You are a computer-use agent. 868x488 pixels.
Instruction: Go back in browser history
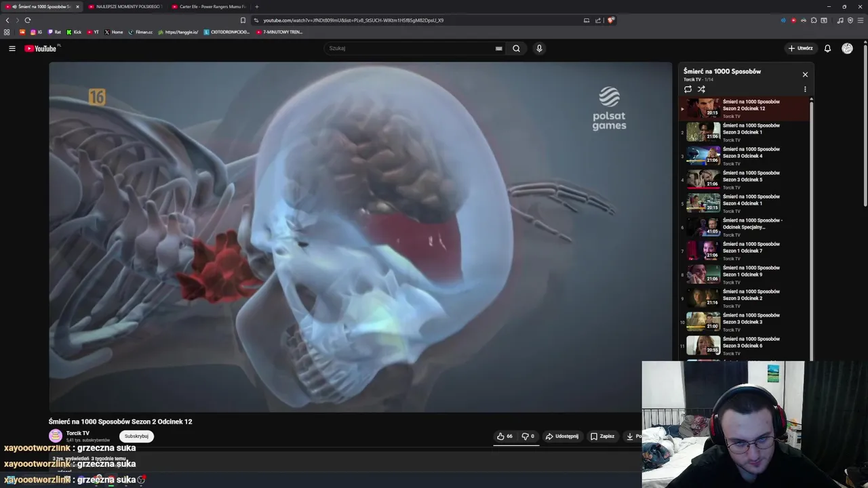pos(7,20)
